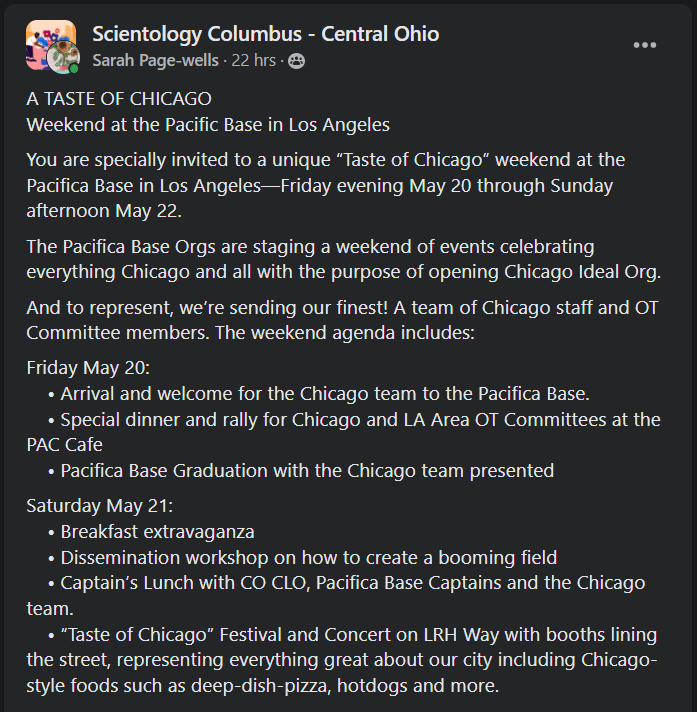
Task: View Sarah Page-wells' small profile picture
Action: coord(63,57)
